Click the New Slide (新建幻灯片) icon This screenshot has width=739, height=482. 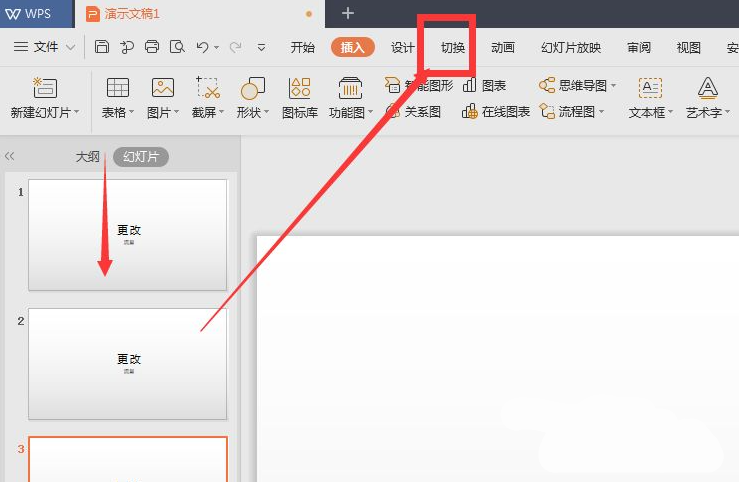[45, 89]
